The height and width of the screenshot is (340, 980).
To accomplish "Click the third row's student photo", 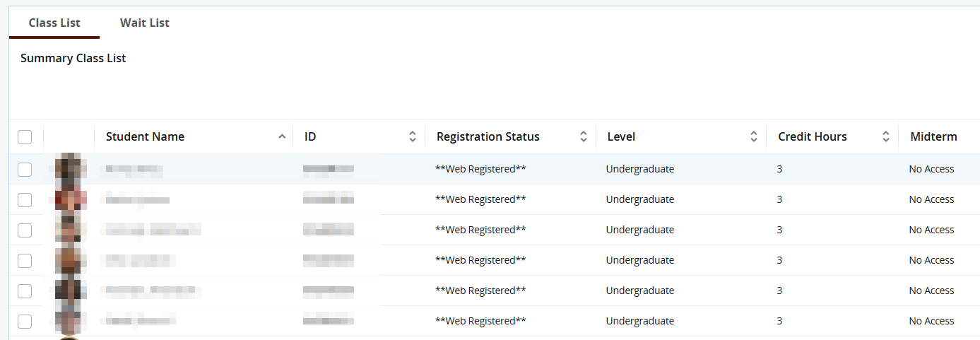I will pyautogui.click(x=71, y=230).
